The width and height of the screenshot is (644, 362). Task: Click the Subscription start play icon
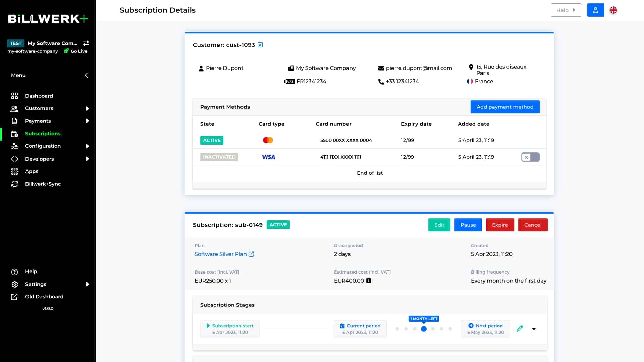point(208,326)
